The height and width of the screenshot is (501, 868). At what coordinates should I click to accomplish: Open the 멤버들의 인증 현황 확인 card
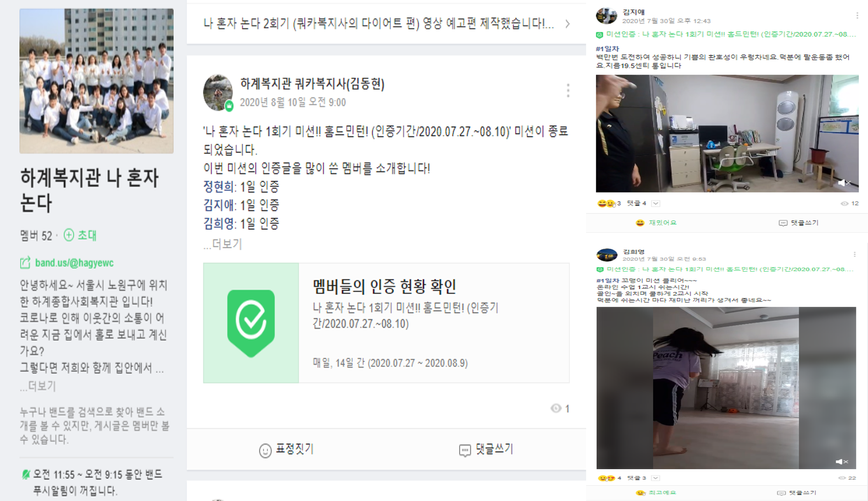(x=386, y=323)
